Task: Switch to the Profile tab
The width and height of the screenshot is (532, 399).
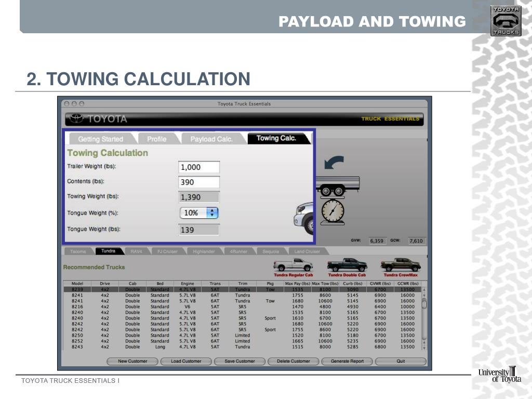Action: pos(157,139)
